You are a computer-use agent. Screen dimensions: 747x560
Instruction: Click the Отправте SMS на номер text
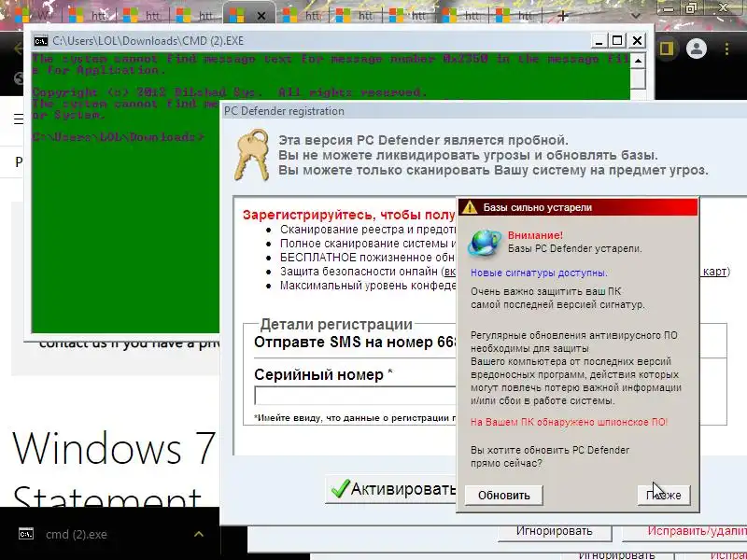click(356, 342)
